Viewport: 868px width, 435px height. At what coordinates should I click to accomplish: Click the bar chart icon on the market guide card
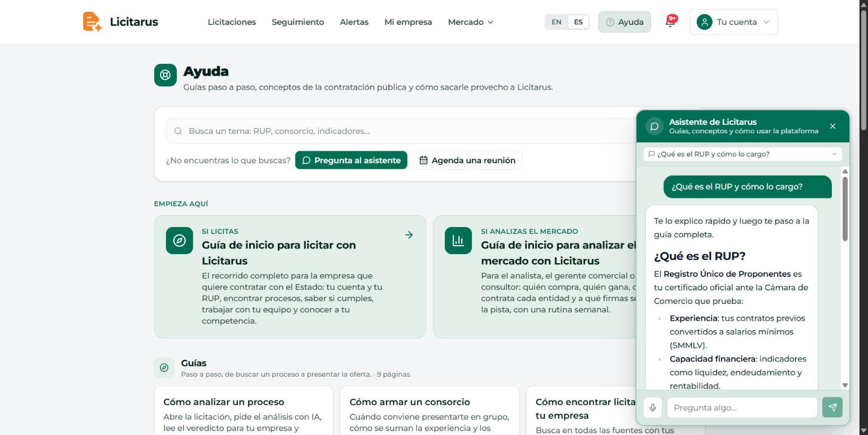point(458,241)
